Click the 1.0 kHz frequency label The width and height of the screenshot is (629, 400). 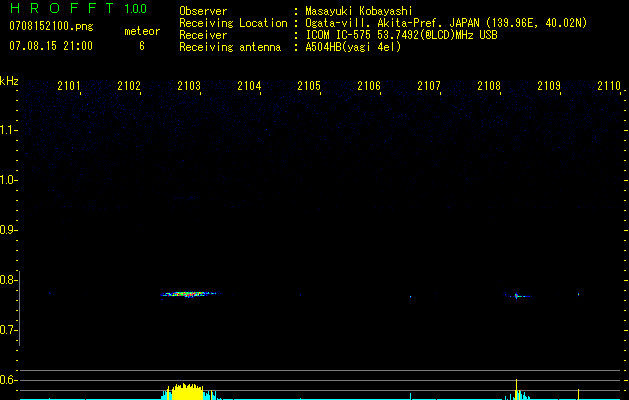click(x=7, y=180)
